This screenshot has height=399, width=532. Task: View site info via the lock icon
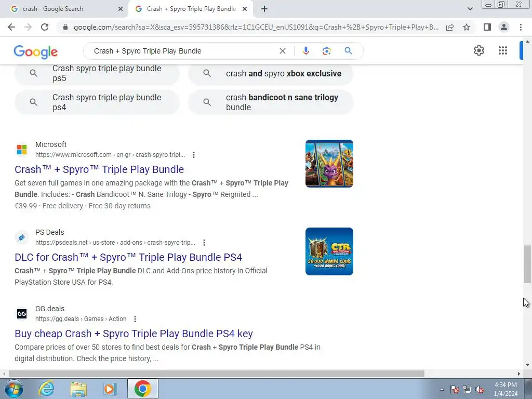65,27
